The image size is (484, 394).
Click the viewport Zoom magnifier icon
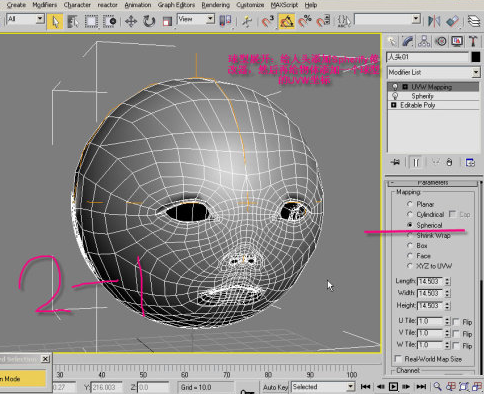[x=437, y=387]
